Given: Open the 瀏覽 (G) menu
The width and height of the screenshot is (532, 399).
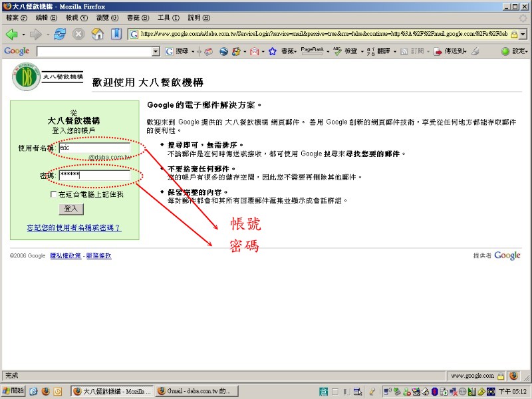Looking at the screenshot, I should click(107, 18).
